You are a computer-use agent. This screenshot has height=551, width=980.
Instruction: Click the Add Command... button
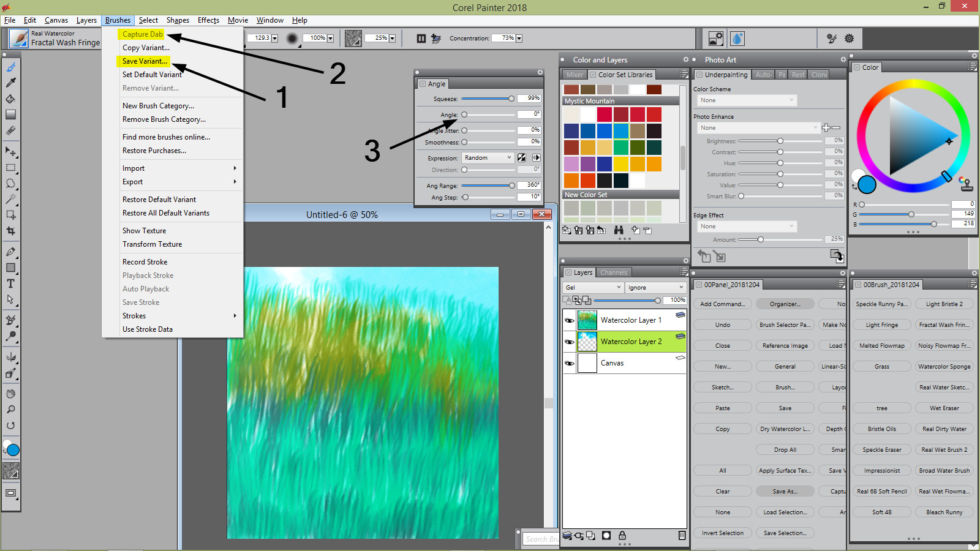pos(723,304)
